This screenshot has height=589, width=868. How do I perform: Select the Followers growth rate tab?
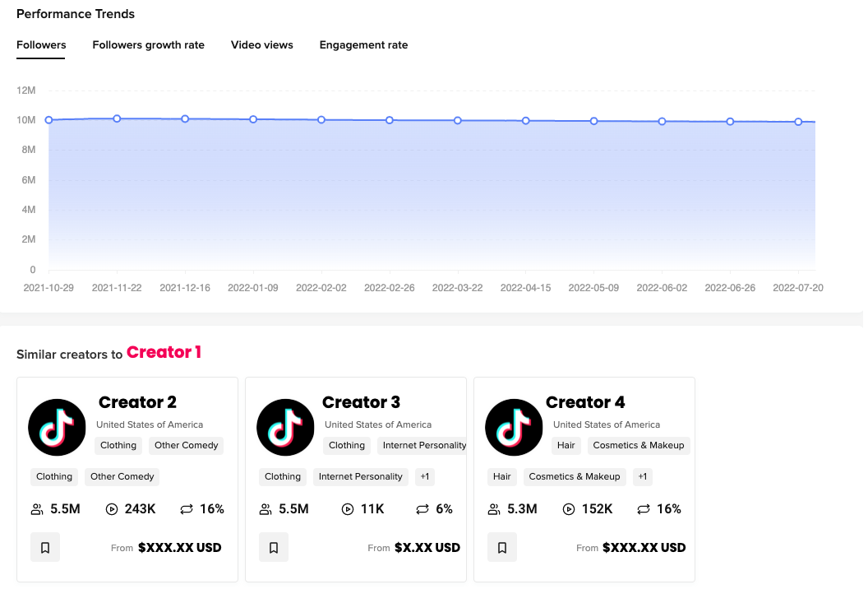click(x=148, y=45)
